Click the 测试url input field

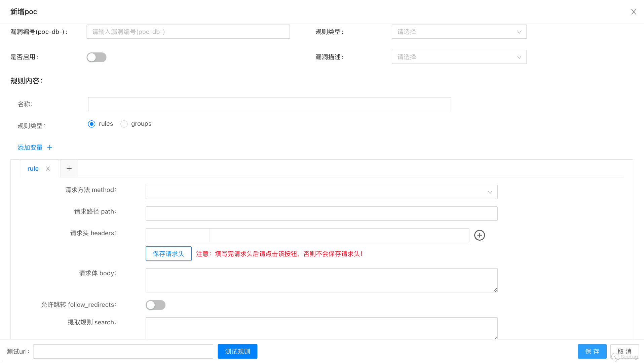[x=123, y=351]
